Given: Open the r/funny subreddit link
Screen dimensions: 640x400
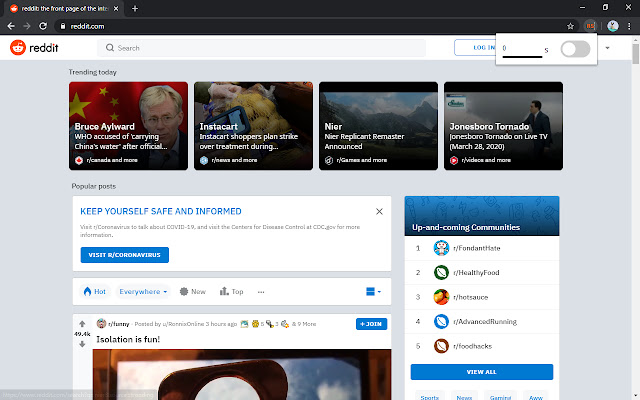Looking at the screenshot, I should [x=119, y=324].
